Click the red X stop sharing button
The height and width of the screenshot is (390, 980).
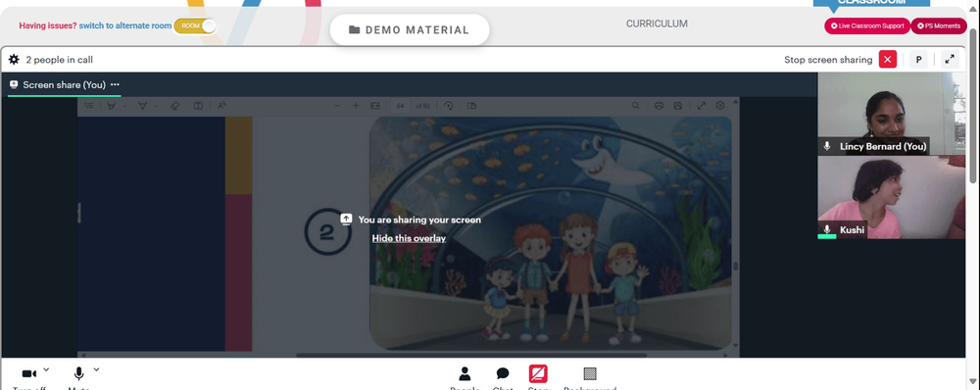click(888, 60)
